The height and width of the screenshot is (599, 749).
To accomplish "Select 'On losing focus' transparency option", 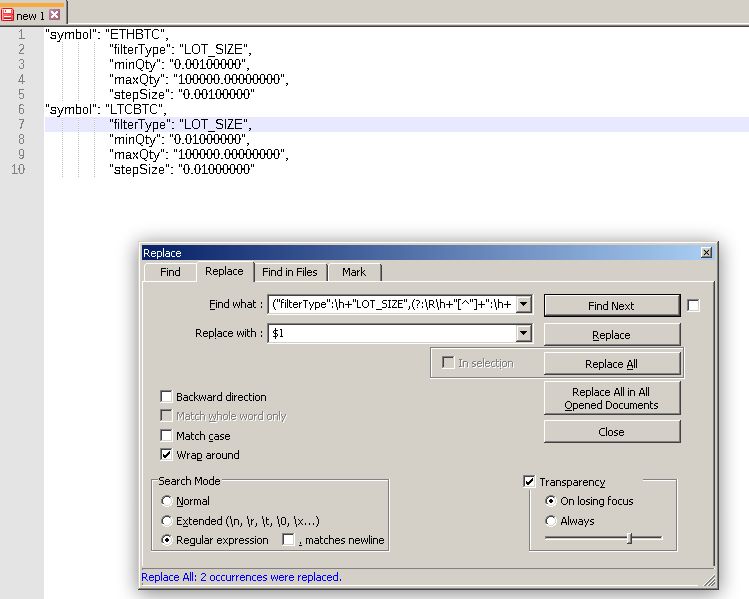I will (551, 501).
